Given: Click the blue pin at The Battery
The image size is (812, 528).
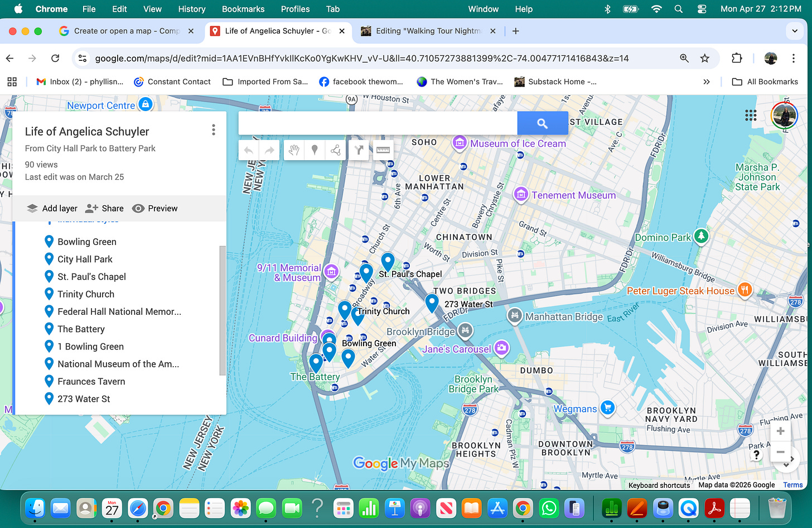Looking at the screenshot, I should 316,363.
